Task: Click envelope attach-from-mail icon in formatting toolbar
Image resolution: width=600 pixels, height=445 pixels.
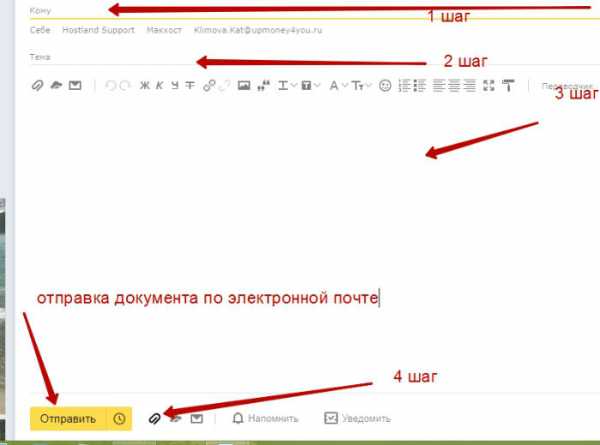Action: pyautogui.click(x=75, y=85)
